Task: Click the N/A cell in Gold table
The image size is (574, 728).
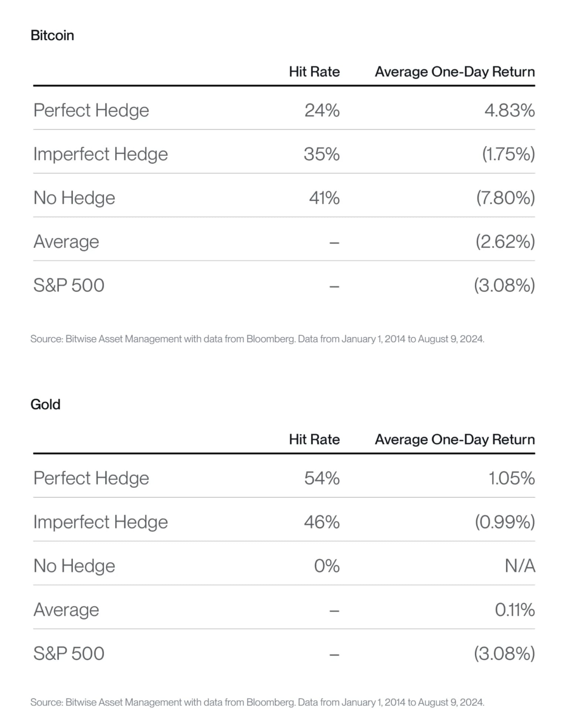Action: [x=520, y=566]
